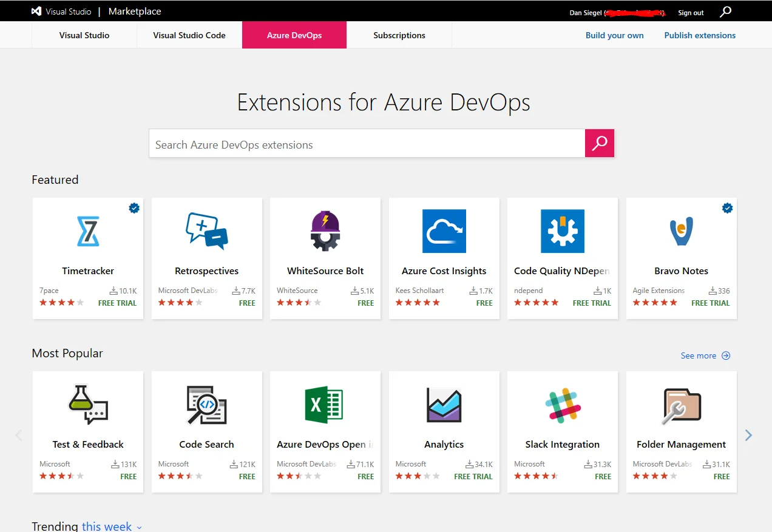Open the Folder Management icon

tap(682, 406)
